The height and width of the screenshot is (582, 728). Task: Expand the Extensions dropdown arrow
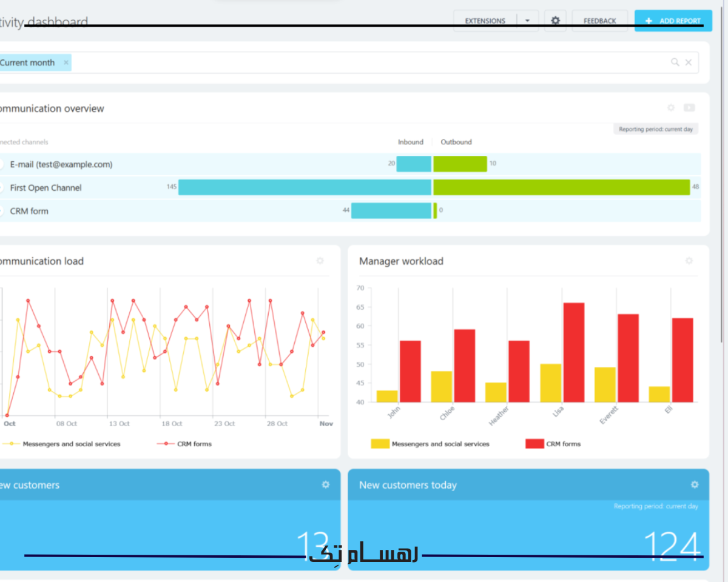[527, 21]
